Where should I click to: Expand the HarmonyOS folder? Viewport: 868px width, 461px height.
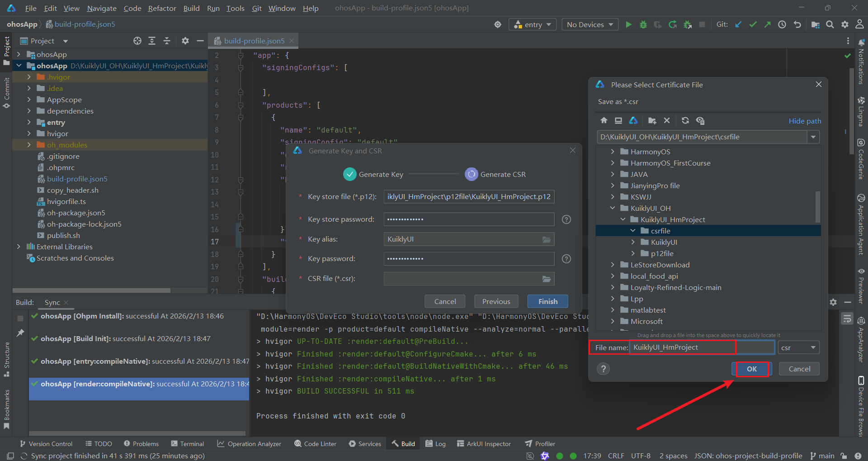click(613, 152)
